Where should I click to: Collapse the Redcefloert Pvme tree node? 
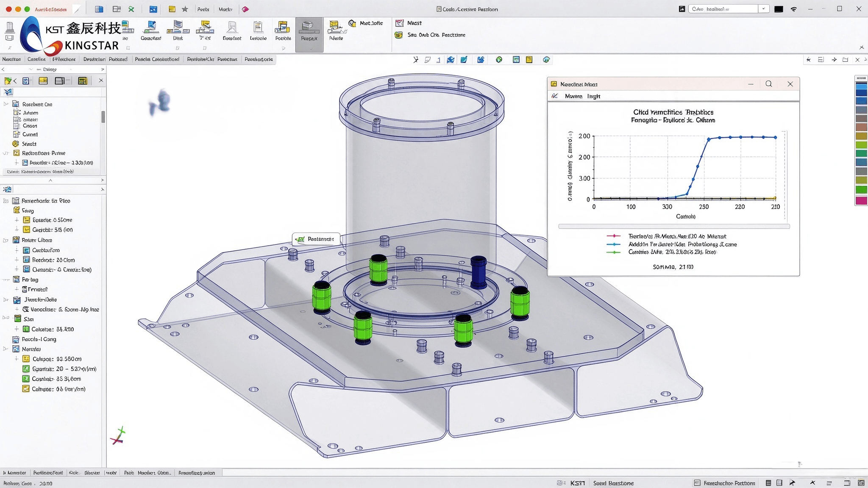(x=6, y=153)
